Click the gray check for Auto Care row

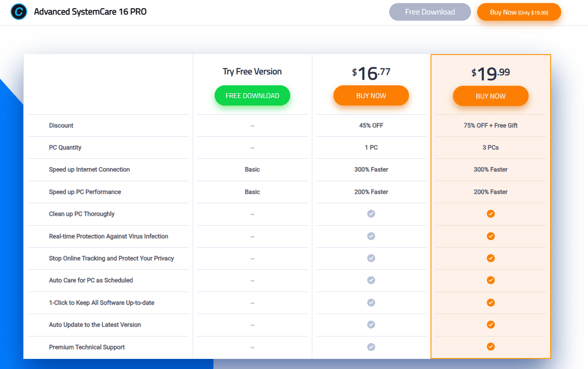tap(371, 280)
